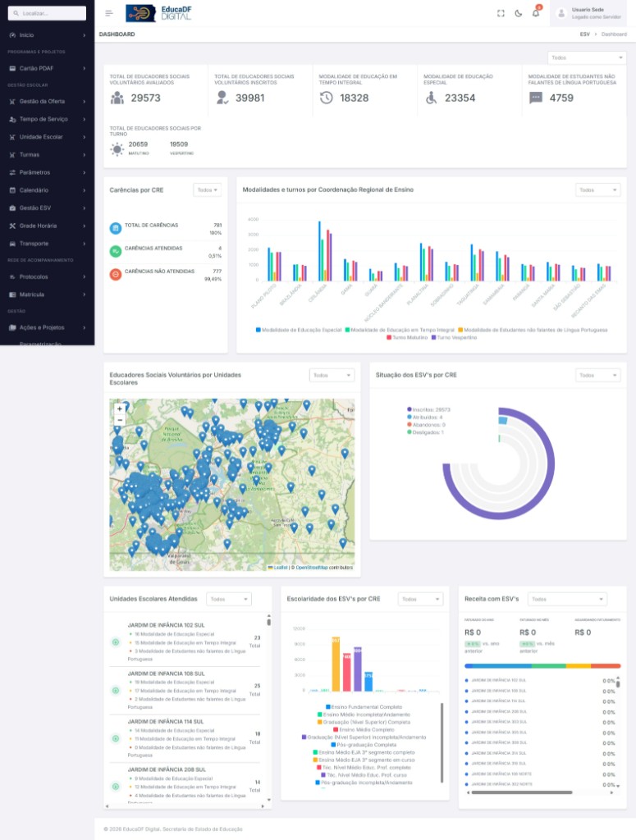Open the Início sidebar item

(47, 34)
